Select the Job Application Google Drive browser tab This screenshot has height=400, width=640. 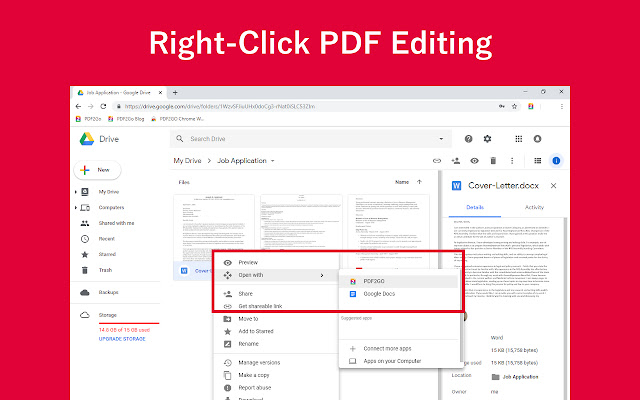click(x=120, y=93)
